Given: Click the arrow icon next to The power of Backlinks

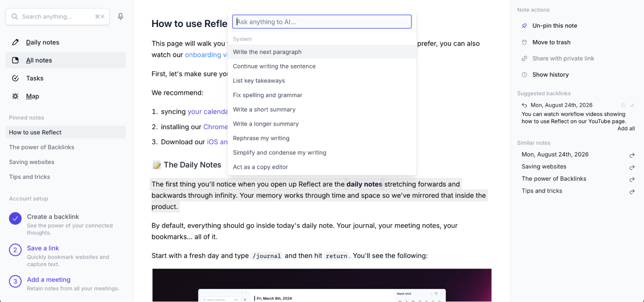Looking at the screenshot, I should pos(632,179).
